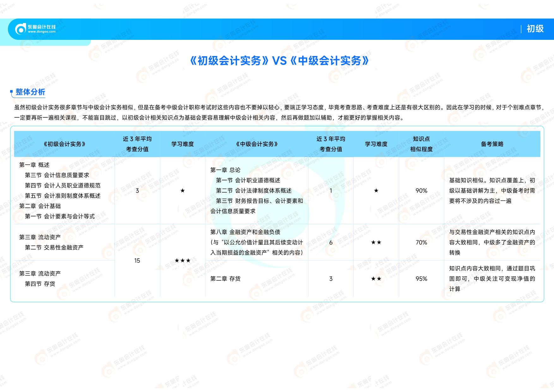This screenshot has height=392, width=554.
Task: Click the 90% similarity value
Action: (421, 191)
